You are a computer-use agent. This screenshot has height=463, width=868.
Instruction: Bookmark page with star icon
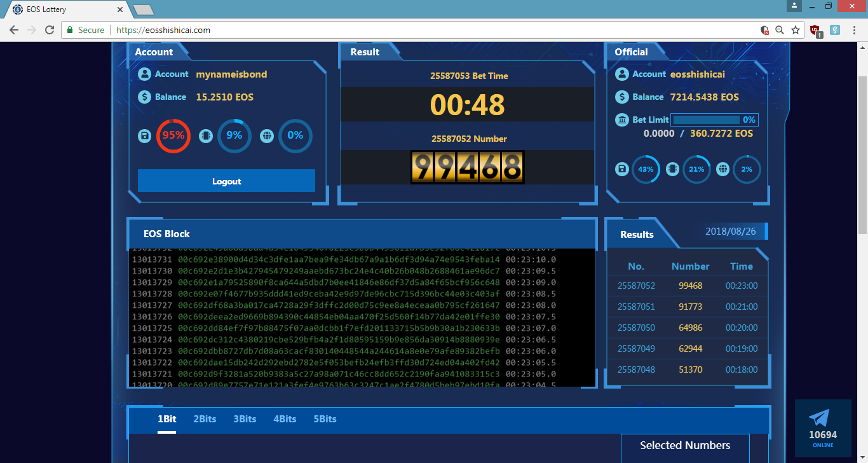pos(796,30)
